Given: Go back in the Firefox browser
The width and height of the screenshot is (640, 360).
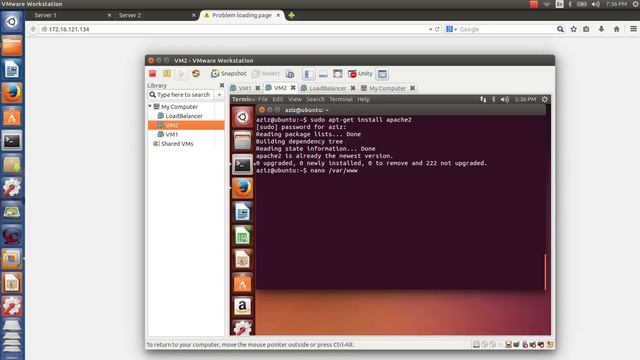Looking at the screenshot, I should (33, 29).
